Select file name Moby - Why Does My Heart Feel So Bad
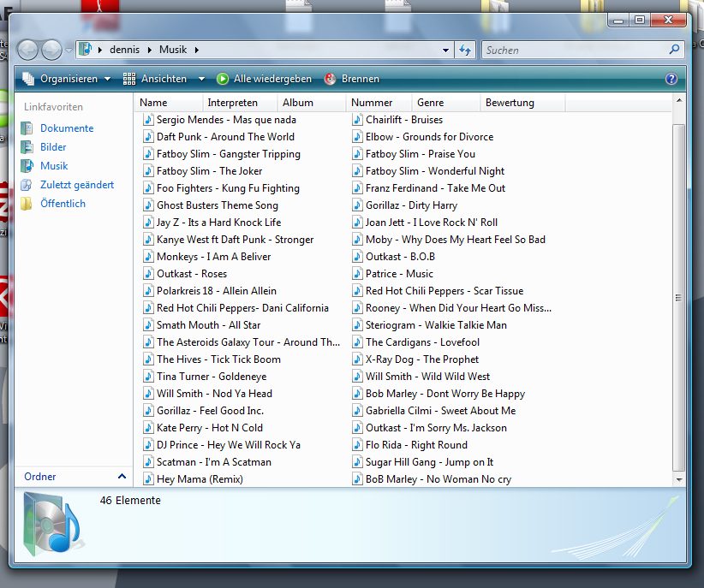The height and width of the screenshot is (588, 704). (x=456, y=240)
